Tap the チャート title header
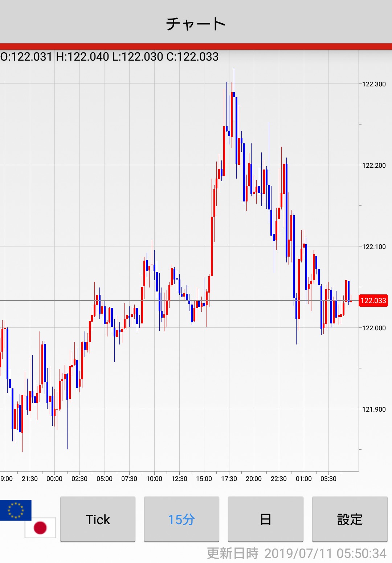392x563 pixels. [x=196, y=24]
